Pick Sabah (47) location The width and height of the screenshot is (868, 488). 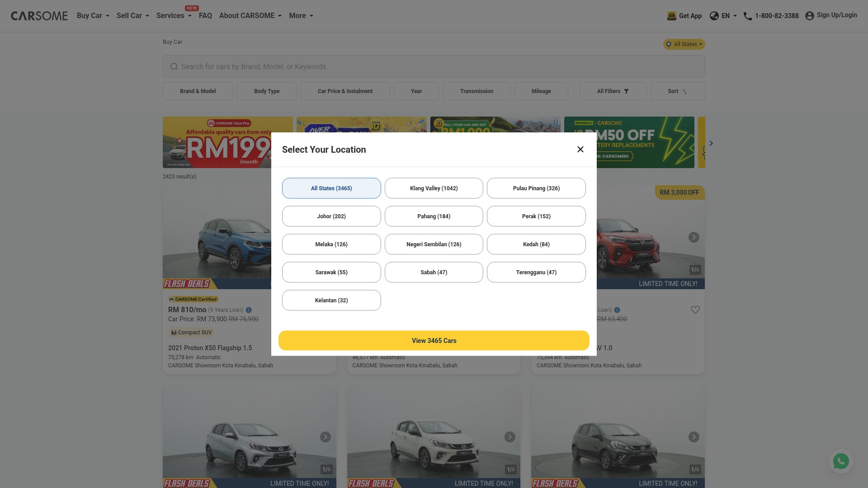click(434, 272)
